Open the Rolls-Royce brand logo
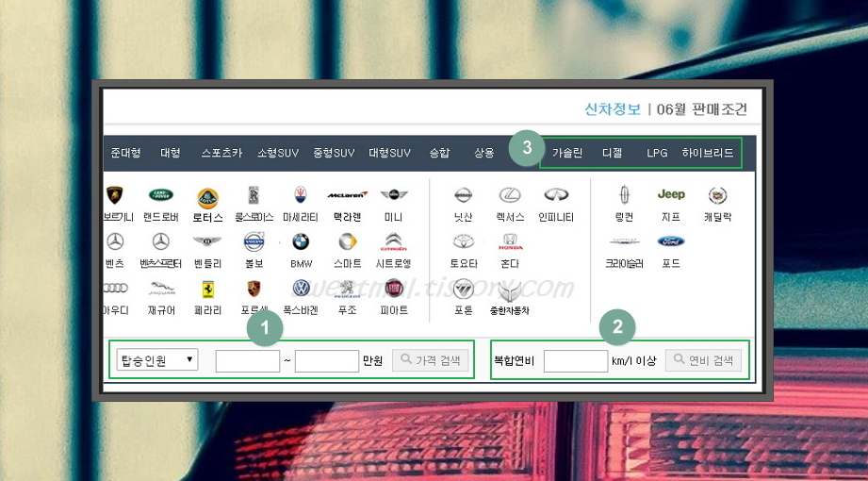 (x=254, y=195)
